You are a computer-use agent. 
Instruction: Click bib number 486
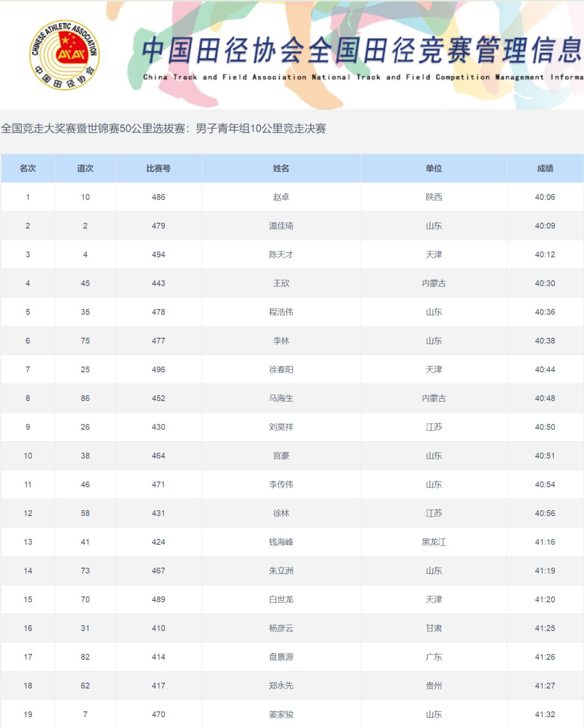(x=158, y=197)
